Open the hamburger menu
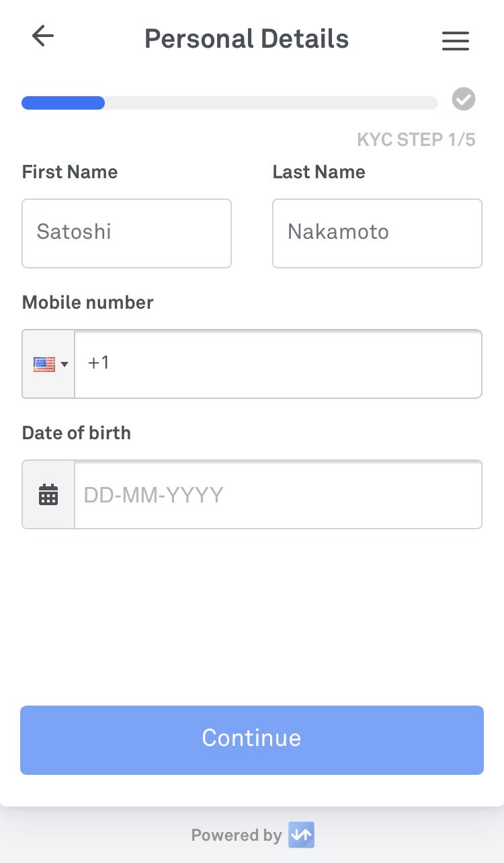This screenshot has height=863, width=504. coord(455,41)
